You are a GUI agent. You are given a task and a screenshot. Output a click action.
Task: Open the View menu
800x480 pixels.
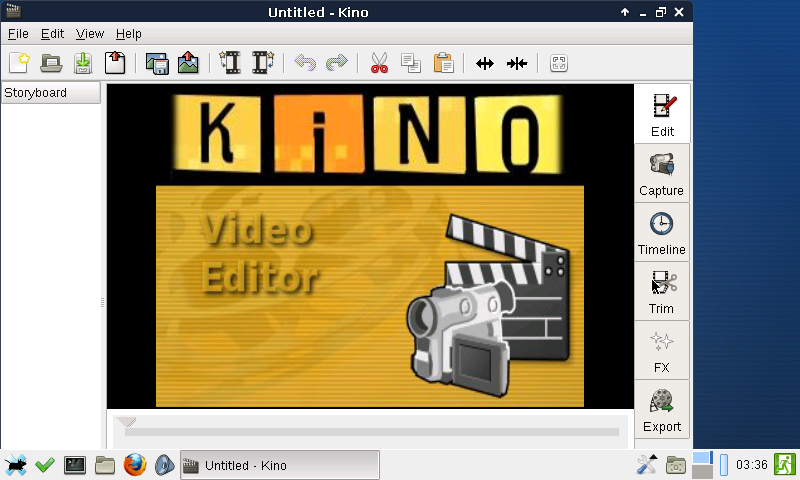tap(89, 34)
